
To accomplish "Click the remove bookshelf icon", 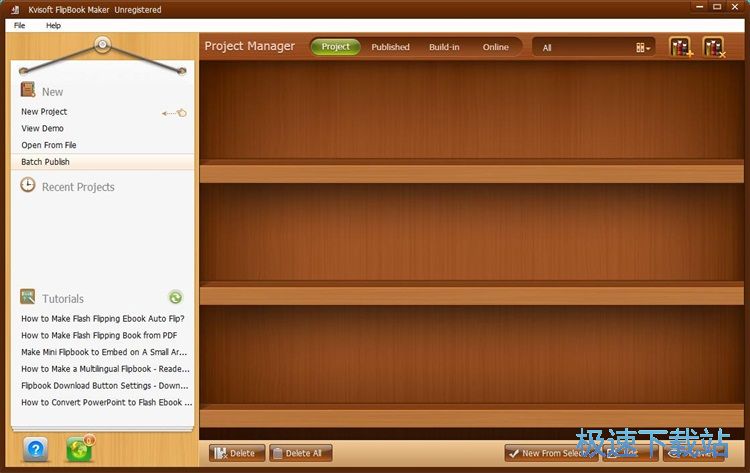I will point(714,47).
